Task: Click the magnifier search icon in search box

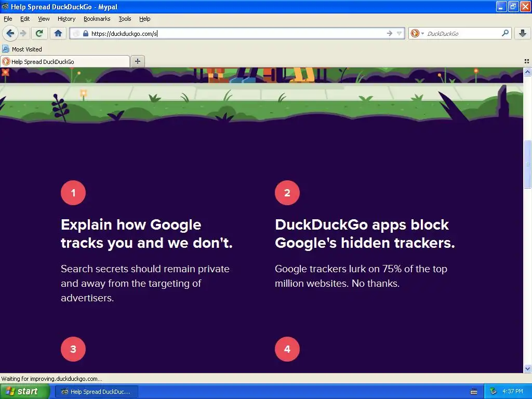Action: click(x=505, y=33)
